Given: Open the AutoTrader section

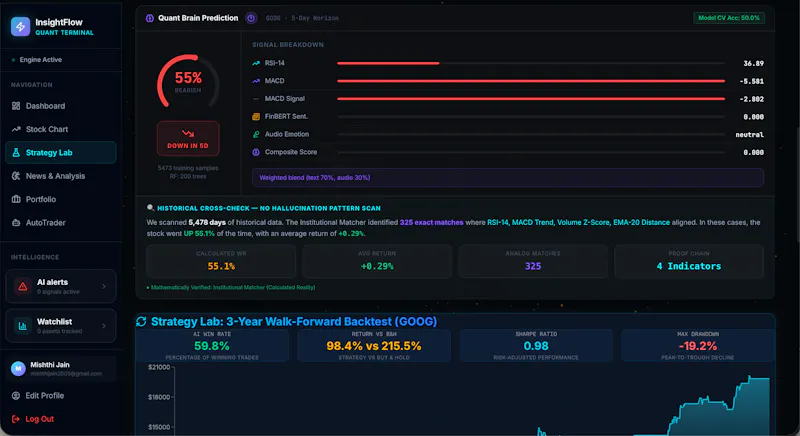Looking at the screenshot, I should coord(61,223).
